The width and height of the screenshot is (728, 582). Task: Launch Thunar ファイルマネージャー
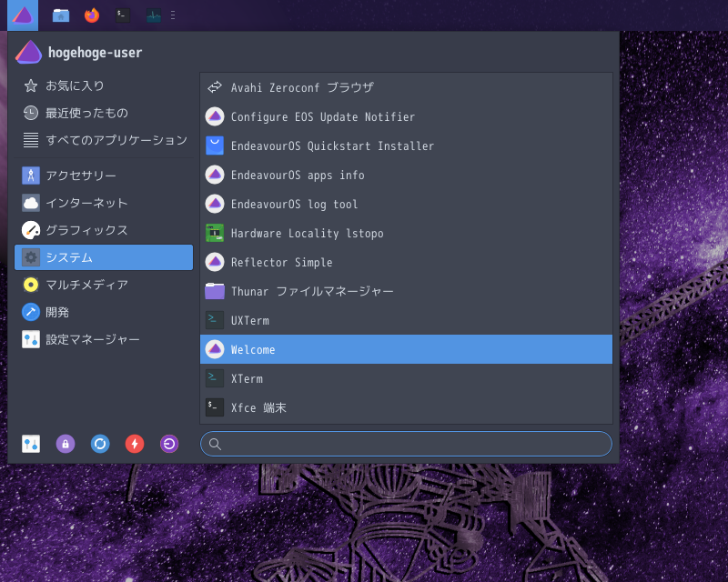point(406,292)
